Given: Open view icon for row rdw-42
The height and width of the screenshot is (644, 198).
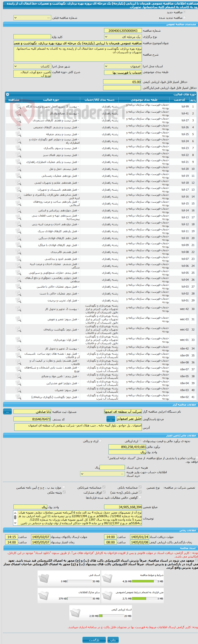Looking at the screenshot, I should point(18,349).
